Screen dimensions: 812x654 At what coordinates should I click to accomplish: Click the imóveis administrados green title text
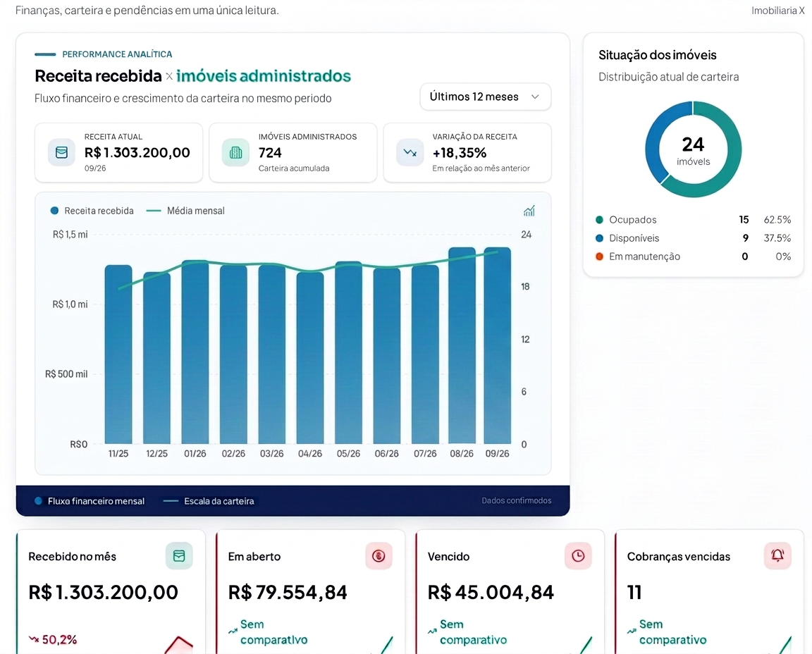263,76
